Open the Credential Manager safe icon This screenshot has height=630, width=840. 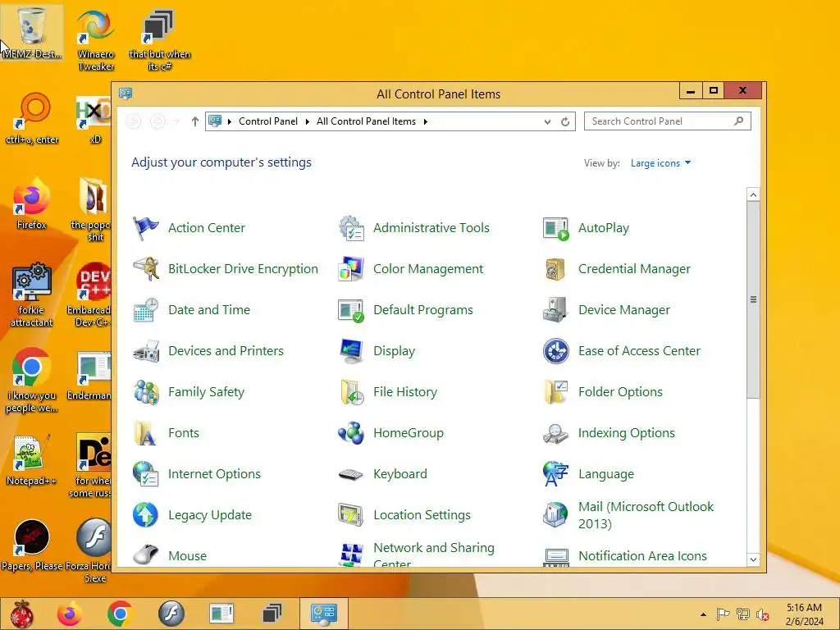click(x=556, y=269)
